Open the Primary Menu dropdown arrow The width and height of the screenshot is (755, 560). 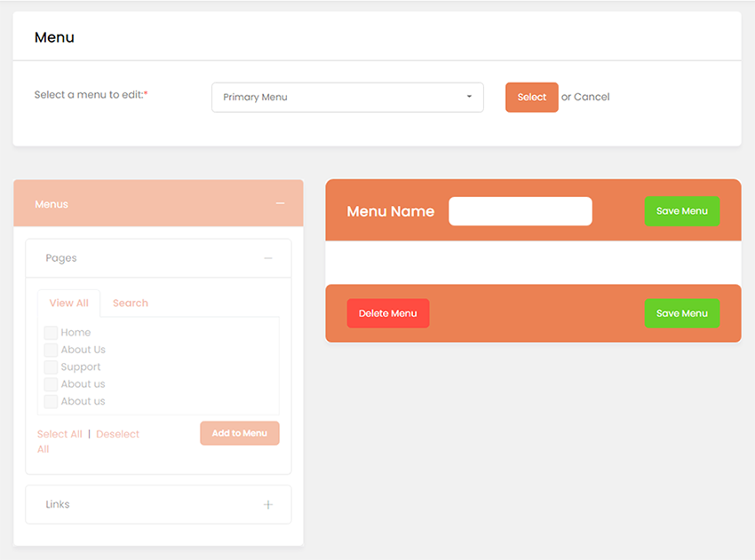tap(469, 98)
